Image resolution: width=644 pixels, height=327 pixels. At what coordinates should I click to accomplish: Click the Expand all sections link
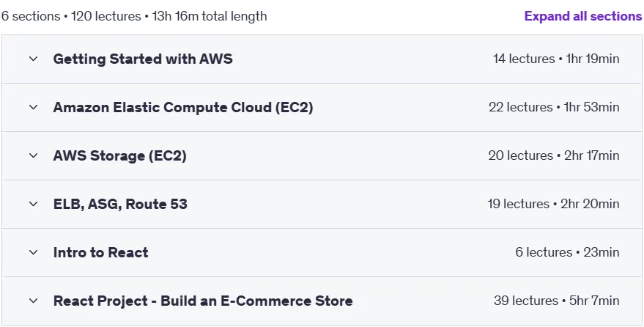click(582, 16)
